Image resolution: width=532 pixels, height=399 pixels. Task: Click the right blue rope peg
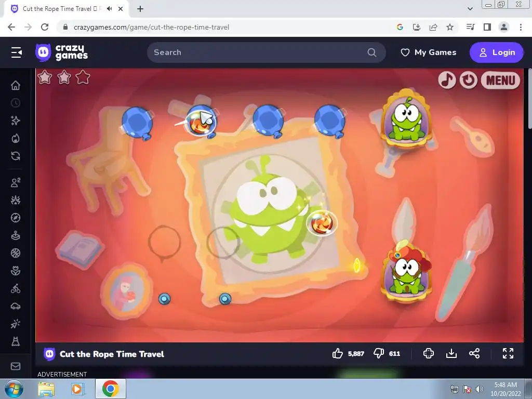tap(225, 299)
